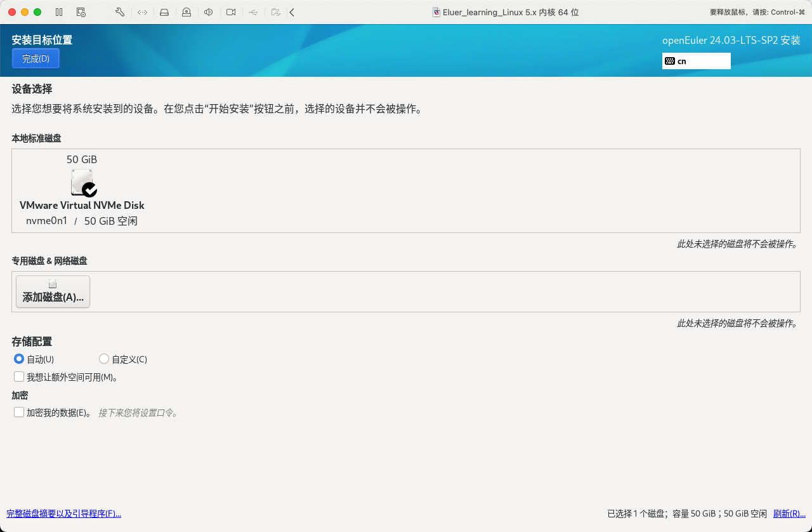812x532 pixels.
Task: Suspend the virtual machine via pause icon
Action: tap(59, 11)
